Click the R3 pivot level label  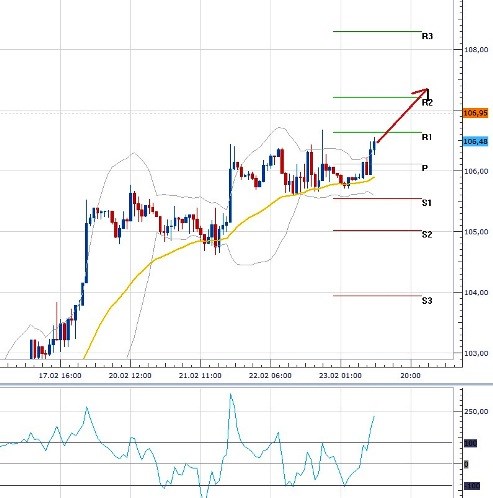[427, 36]
